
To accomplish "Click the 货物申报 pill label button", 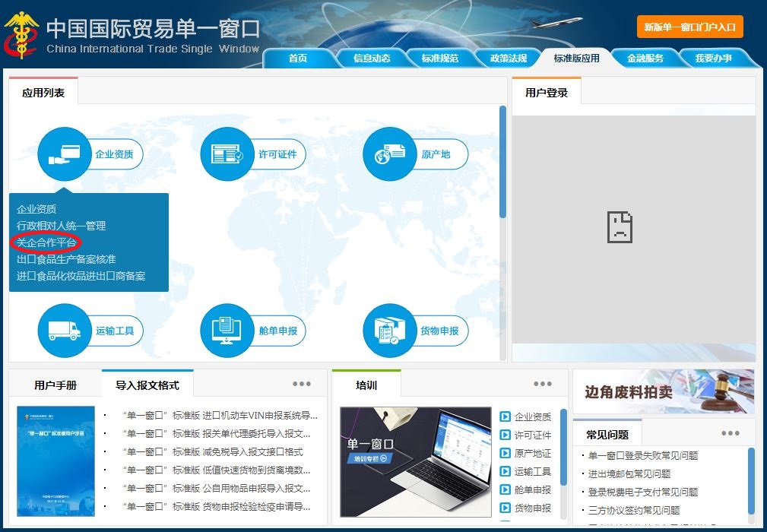I will click(x=439, y=331).
